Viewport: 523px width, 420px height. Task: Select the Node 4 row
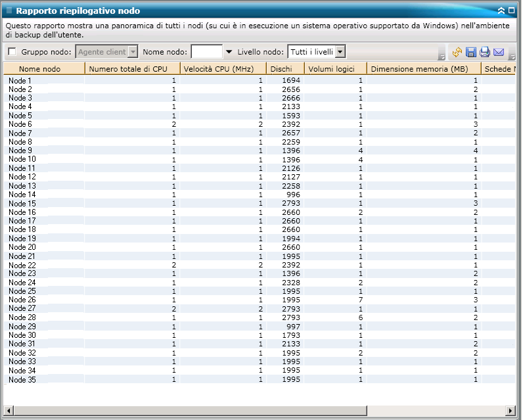(x=260, y=106)
